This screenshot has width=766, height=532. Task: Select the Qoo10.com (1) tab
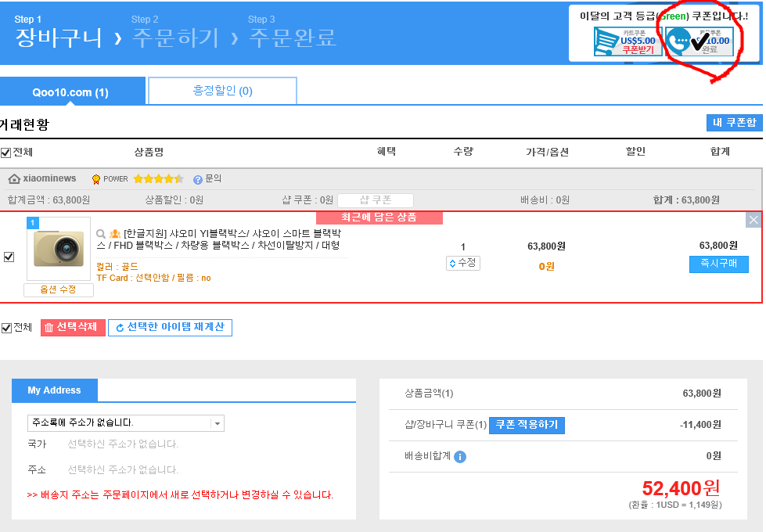click(x=70, y=92)
